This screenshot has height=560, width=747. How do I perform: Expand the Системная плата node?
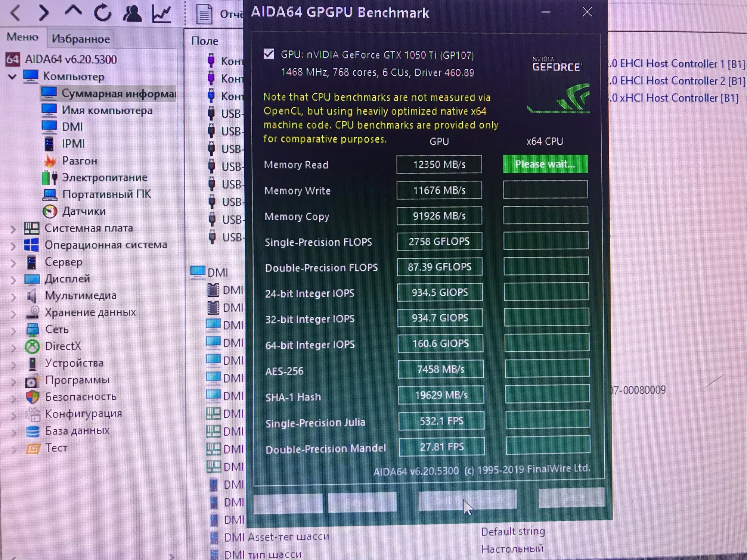coord(13,229)
